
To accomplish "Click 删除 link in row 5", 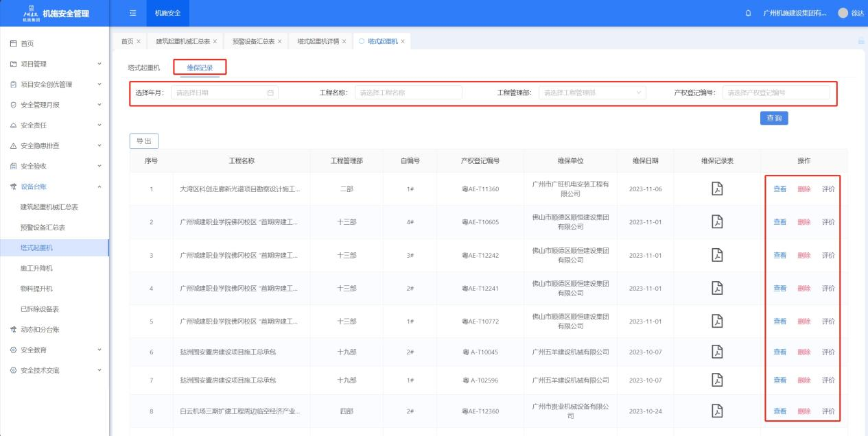I will coord(804,321).
